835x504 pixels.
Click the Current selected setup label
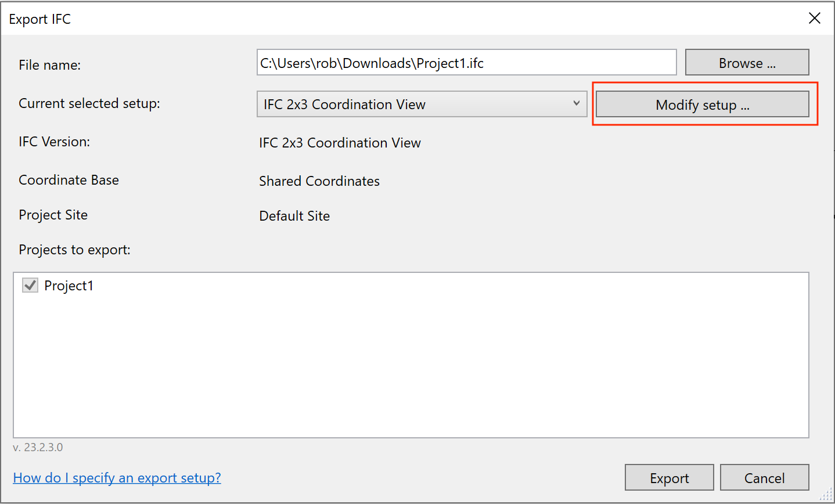tap(89, 103)
